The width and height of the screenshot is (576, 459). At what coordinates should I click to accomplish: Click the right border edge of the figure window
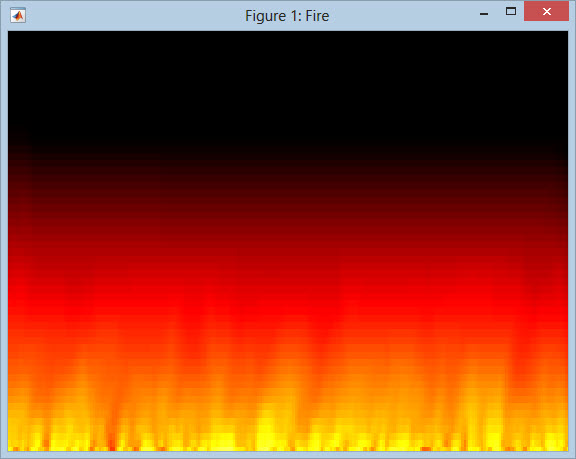(x=572, y=239)
